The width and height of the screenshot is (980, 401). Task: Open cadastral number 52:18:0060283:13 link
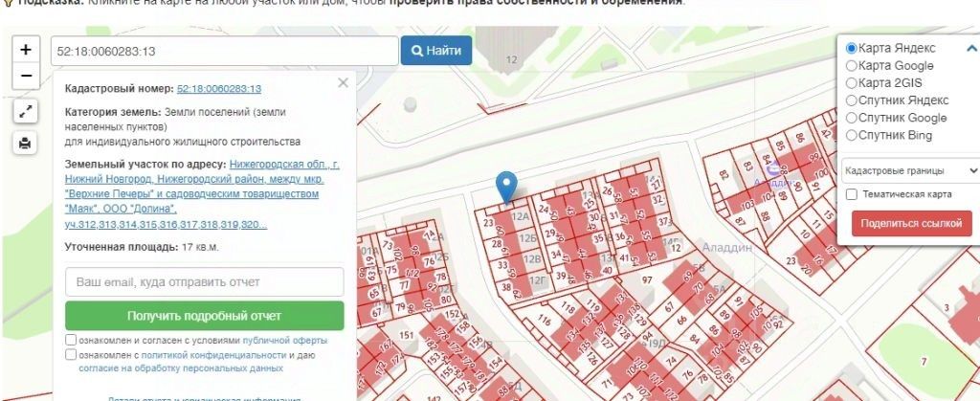tap(219, 89)
